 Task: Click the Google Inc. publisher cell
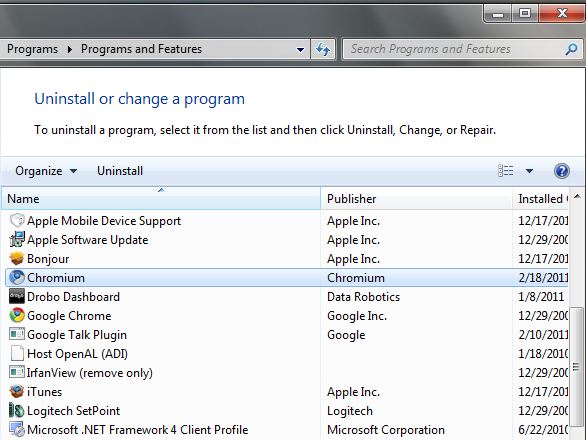click(x=357, y=316)
